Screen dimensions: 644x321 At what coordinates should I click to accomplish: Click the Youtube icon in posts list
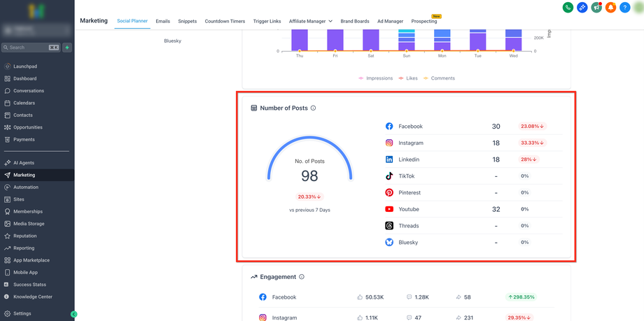point(389,209)
